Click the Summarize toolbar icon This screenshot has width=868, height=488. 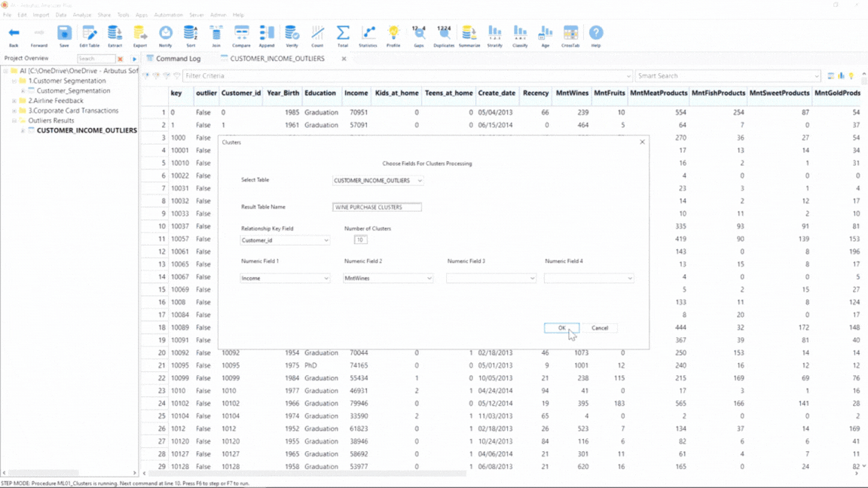(x=469, y=33)
